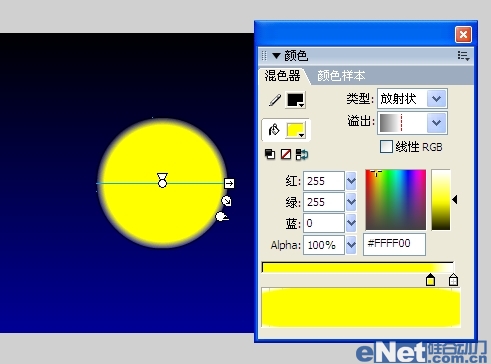Open the 蓝 value slider arrow

pos(351,223)
